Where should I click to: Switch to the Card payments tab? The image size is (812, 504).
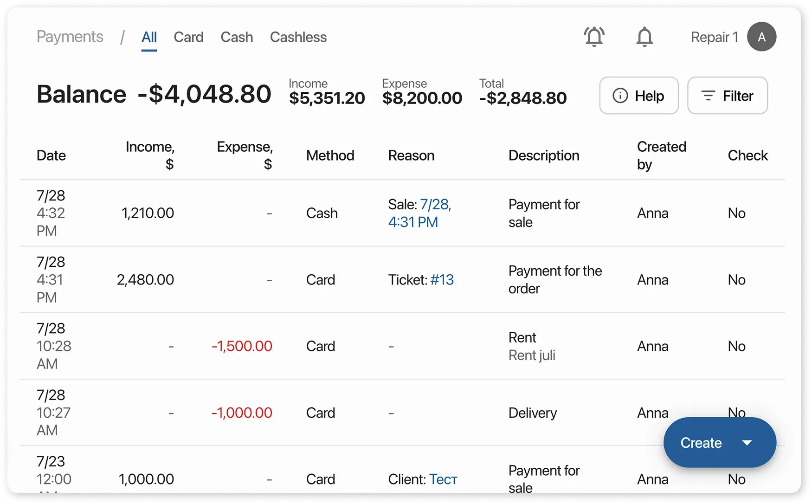click(x=188, y=37)
